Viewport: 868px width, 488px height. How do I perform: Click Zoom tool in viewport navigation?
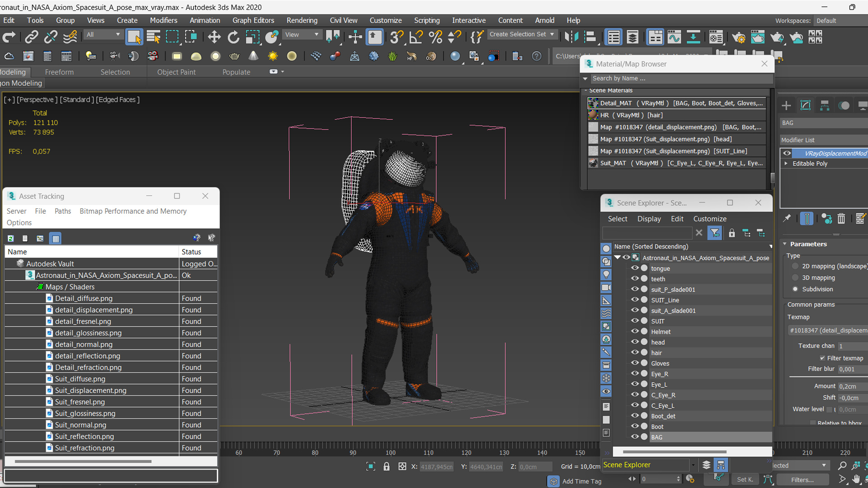click(842, 465)
